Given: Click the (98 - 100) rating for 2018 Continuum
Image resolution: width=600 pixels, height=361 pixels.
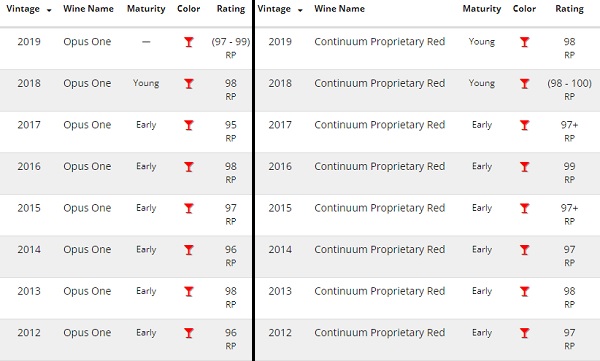Looking at the screenshot, I should click(x=569, y=83).
